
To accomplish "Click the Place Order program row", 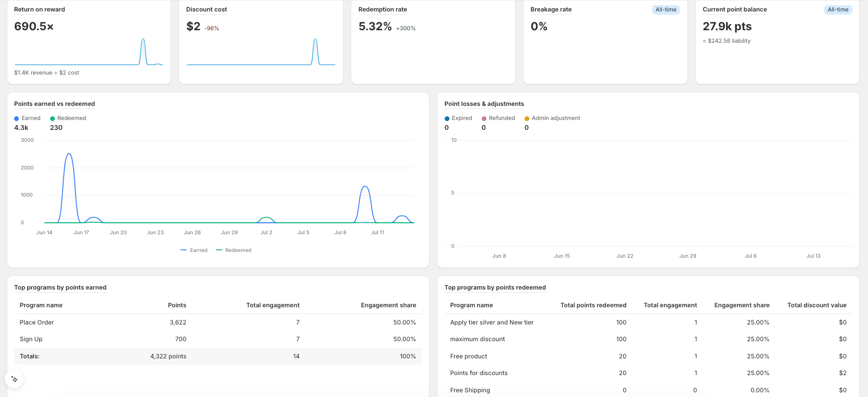I will pos(218,322).
